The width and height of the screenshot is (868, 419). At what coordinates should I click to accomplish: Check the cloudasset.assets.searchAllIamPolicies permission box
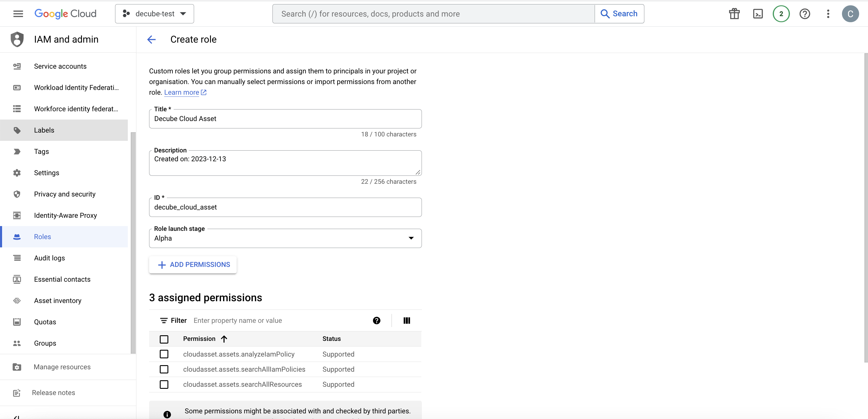tap(164, 370)
